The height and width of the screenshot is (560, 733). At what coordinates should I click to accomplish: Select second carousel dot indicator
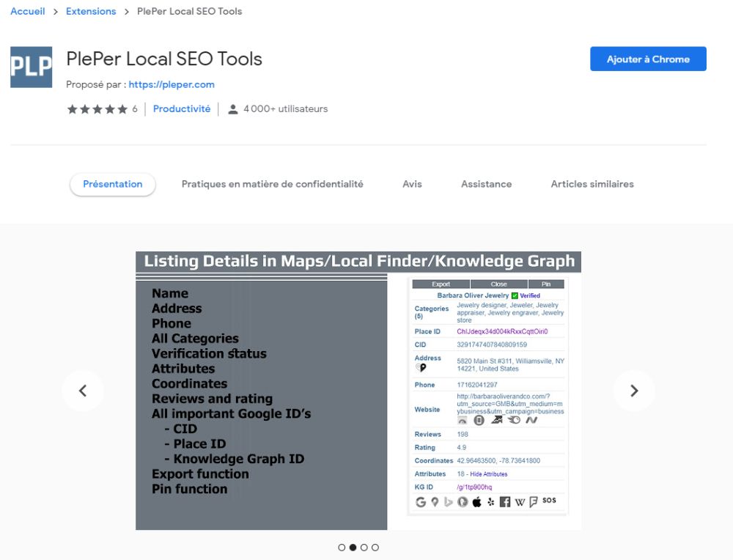point(353,548)
